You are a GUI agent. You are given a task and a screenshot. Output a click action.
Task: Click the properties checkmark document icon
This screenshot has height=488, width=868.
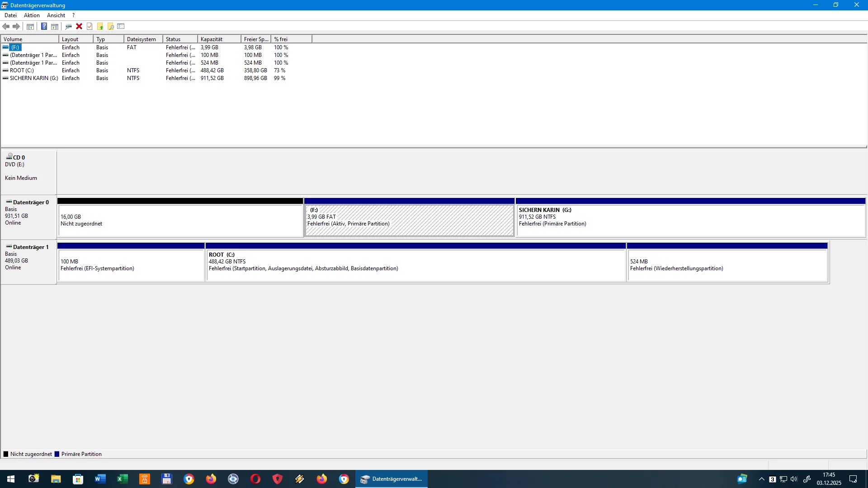point(90,26)
